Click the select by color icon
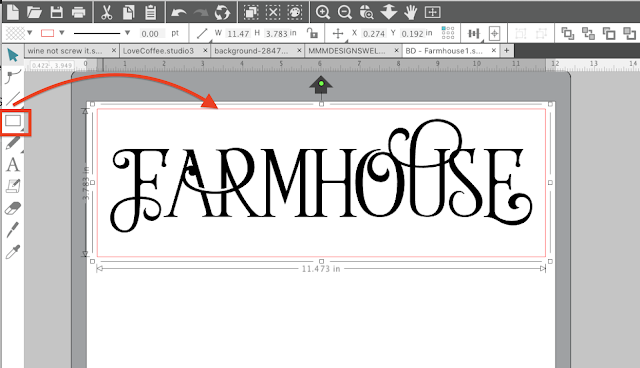Image resolution: width=640 pixels, height=368 pixels. [295, 12]
